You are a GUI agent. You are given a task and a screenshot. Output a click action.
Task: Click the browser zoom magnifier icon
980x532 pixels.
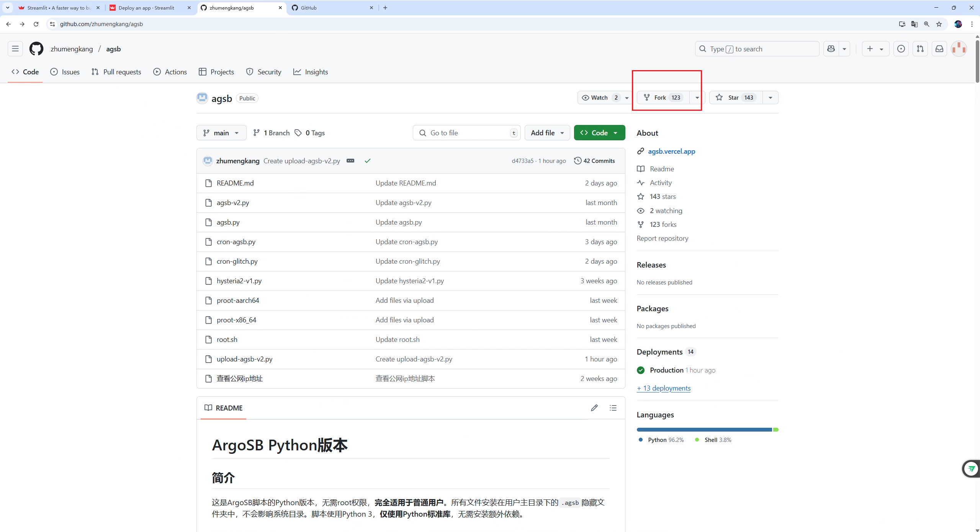927,24
